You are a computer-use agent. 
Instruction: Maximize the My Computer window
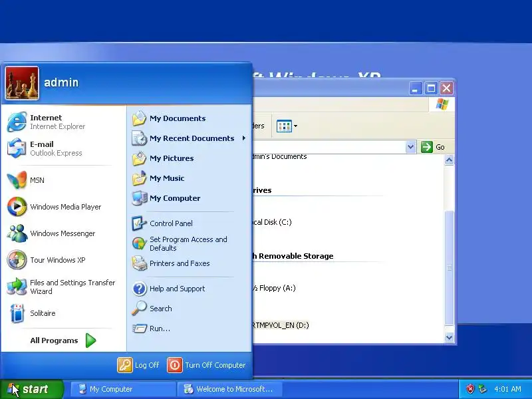pos(431,88)
